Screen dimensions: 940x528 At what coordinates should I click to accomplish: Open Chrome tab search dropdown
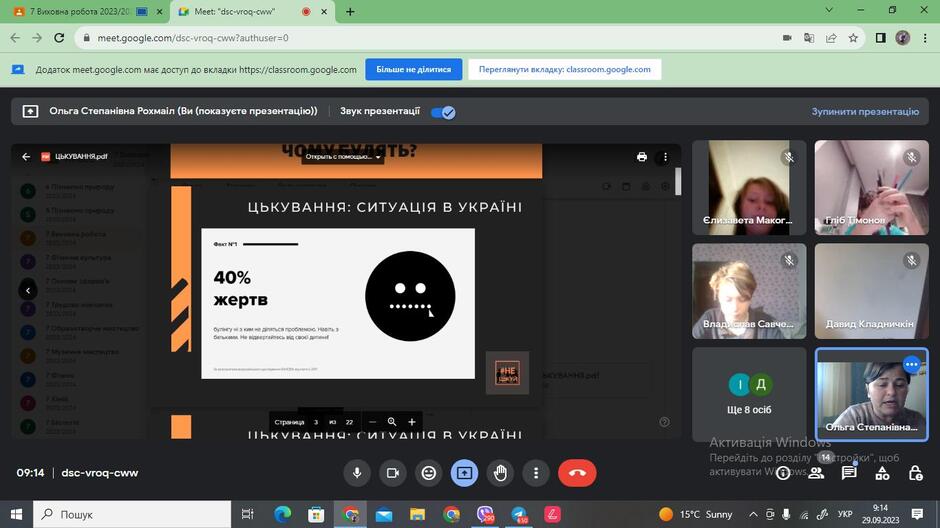pos(829,10)
